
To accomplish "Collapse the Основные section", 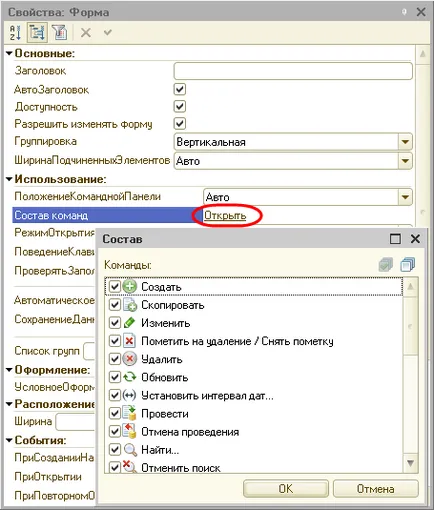I will pos(9,53).
